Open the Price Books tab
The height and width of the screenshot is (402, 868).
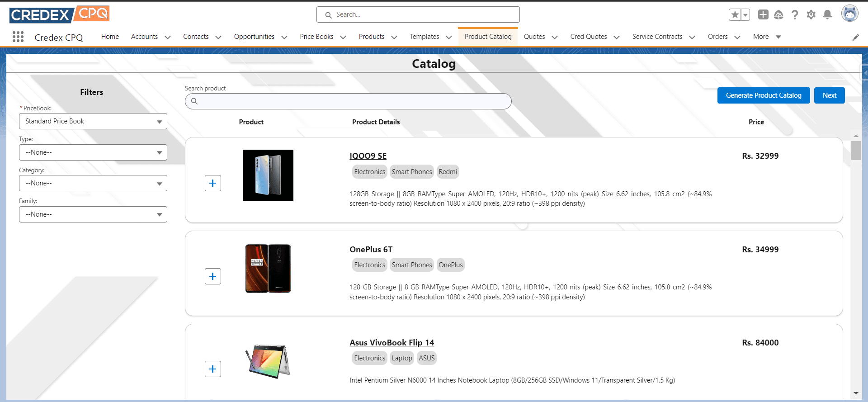pos(316,37)
